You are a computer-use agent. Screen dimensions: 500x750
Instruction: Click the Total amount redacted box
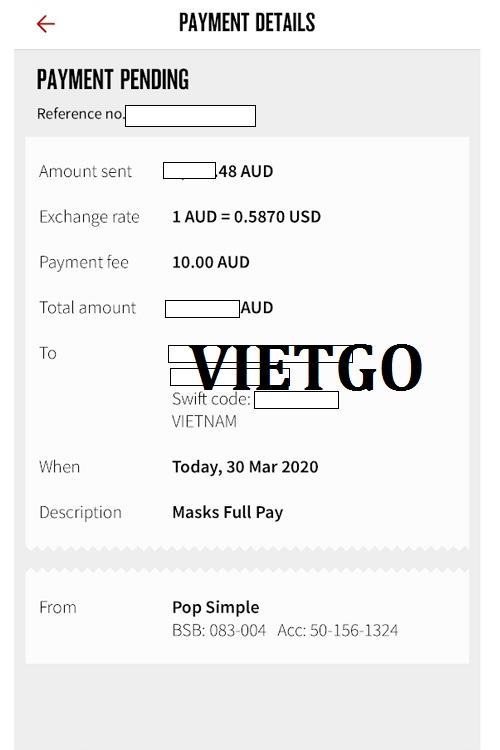click(202, 309)
